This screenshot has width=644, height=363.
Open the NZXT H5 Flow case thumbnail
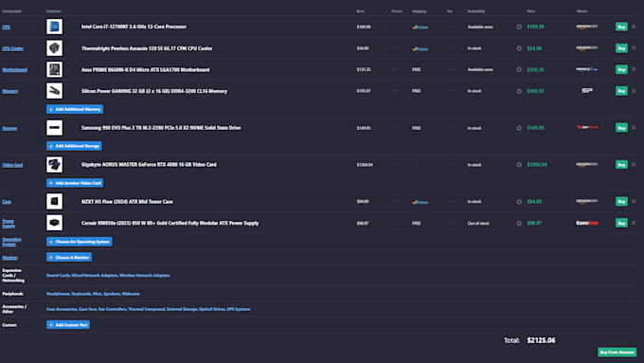tap(54, 202)
